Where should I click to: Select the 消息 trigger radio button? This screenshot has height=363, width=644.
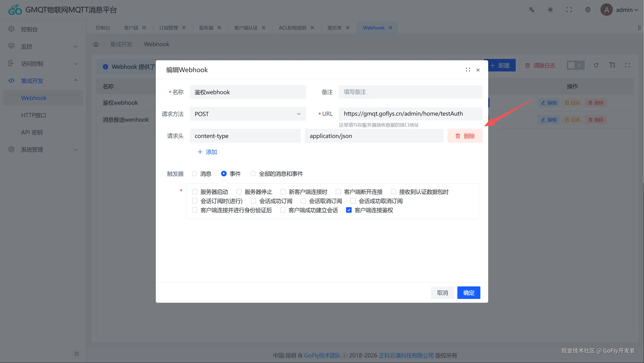(194, 174)
